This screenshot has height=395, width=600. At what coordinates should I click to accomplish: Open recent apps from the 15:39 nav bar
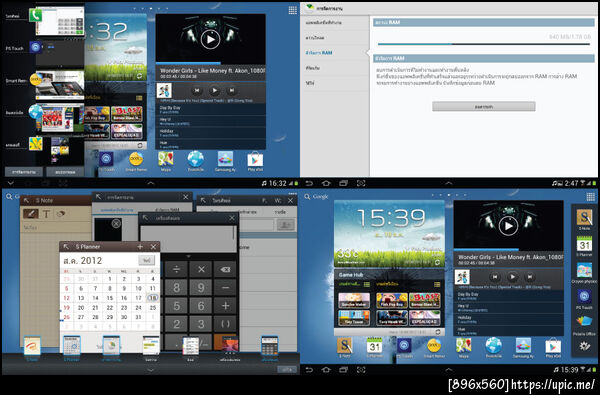[344, 370]
